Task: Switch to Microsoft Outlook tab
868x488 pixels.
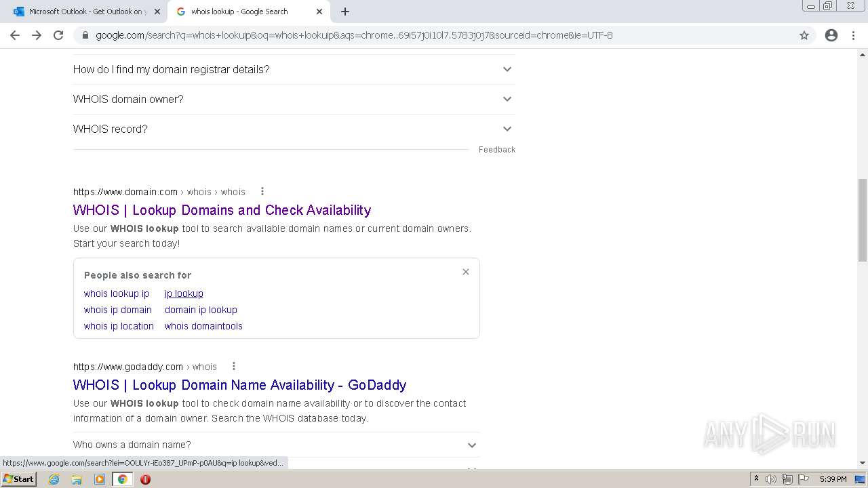Action: point(88,12)
